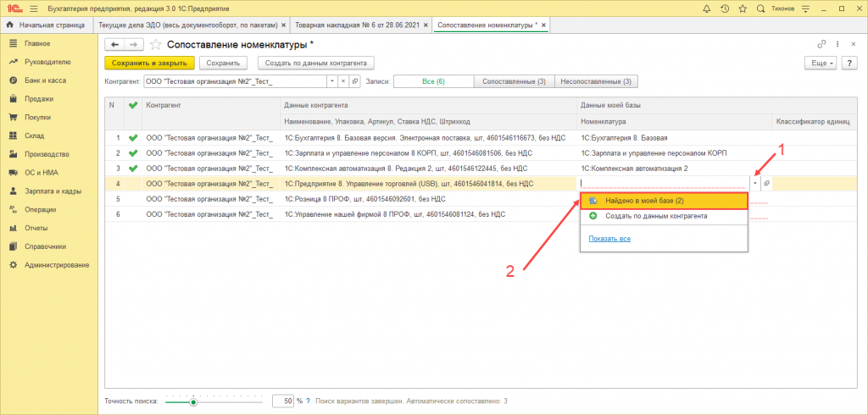Select the Все (6) records filter

(x=433, y=81)
